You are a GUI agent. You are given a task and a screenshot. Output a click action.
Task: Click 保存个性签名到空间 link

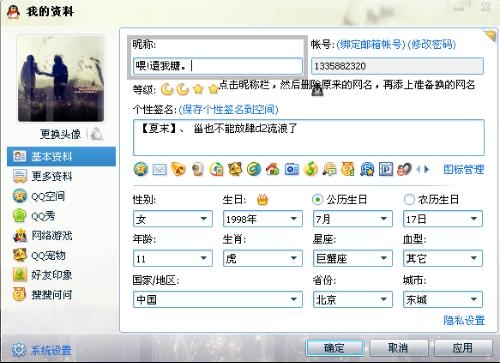[228, 109]
